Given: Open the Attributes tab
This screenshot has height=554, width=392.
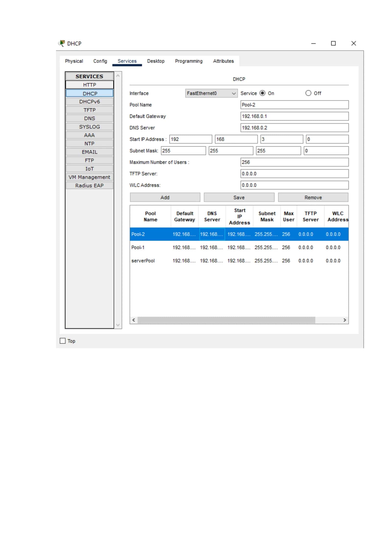Looking at the screenshot, I should pyautogui.click(x=223, y=61).
